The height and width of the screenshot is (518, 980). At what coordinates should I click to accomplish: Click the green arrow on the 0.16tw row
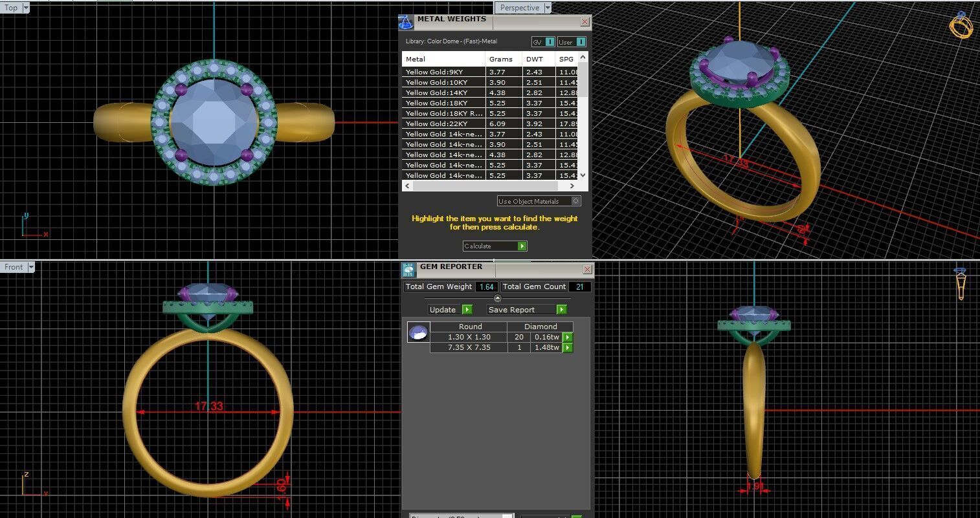[568, 338]
